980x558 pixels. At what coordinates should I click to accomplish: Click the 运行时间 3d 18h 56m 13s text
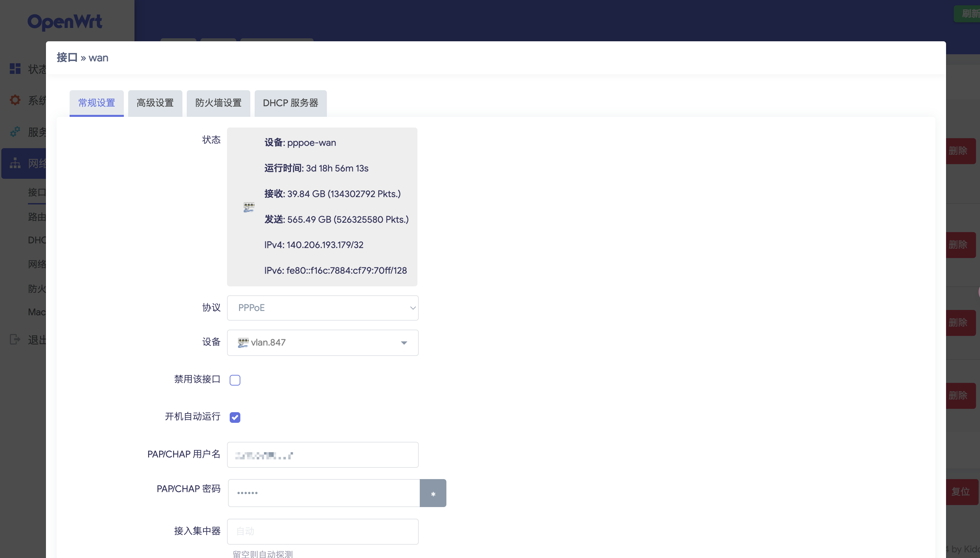pyautogui.click(x=316, y=168)
